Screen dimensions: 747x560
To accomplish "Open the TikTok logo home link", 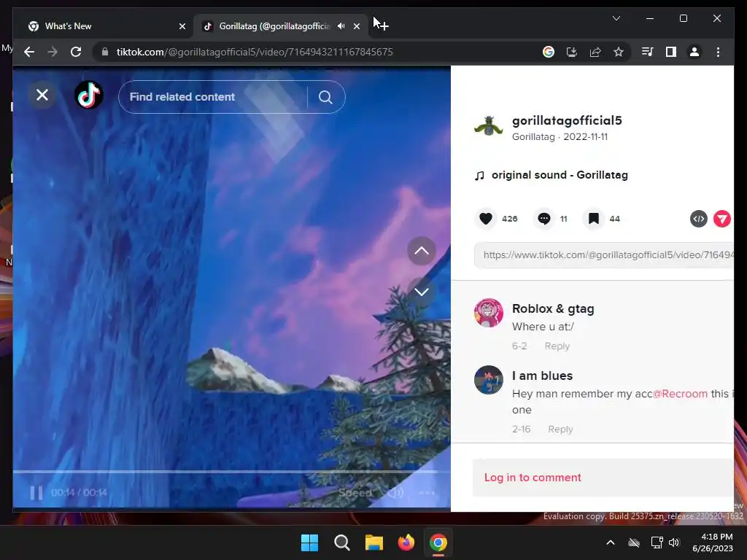I will (89, 96).
